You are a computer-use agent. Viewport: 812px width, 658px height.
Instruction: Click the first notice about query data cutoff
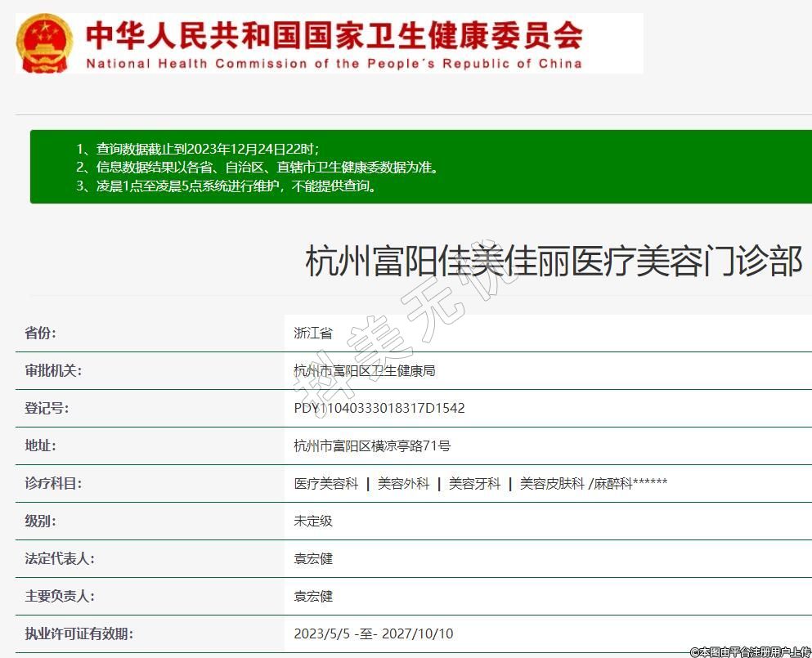[x=197, y=149]
